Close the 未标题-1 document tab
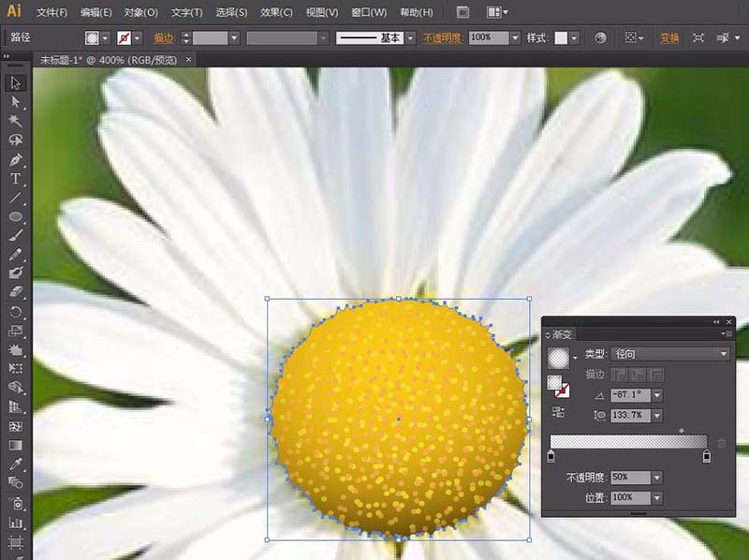749x560 pixels. (x=189, y=59)
